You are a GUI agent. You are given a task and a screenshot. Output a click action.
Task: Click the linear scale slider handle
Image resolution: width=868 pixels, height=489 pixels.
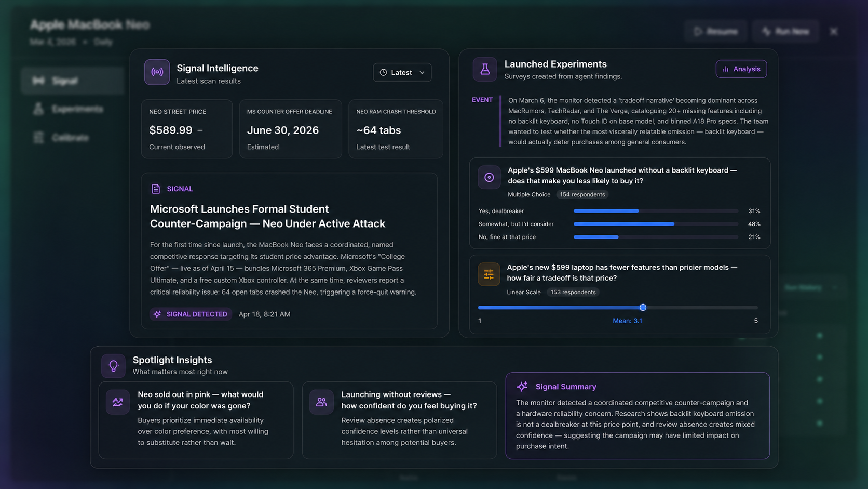[643, 308]
